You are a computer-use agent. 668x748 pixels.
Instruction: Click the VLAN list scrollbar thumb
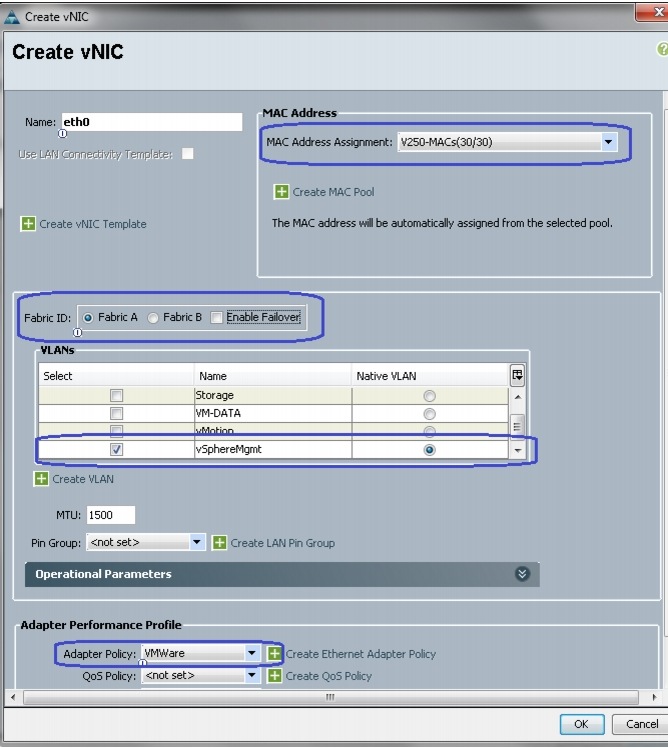[x=517, y=424]
